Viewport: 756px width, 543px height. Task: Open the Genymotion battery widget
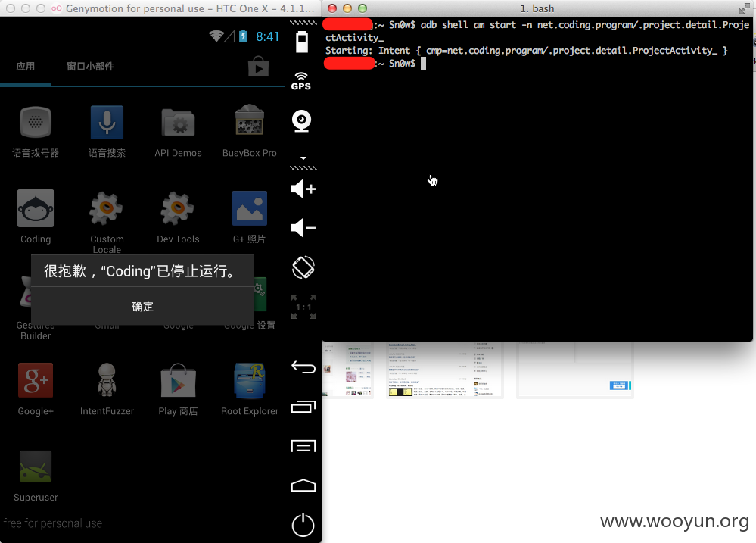coord(302,42)
